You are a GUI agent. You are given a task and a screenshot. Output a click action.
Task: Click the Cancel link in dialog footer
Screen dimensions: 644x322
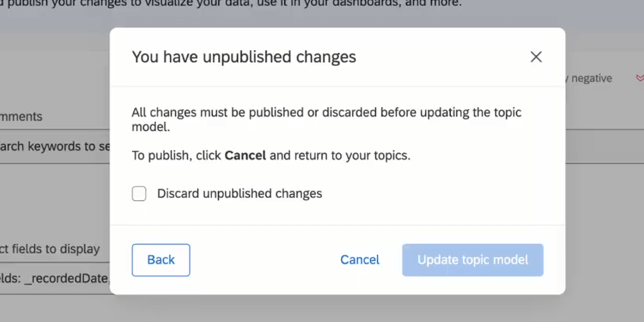point(359,260)
